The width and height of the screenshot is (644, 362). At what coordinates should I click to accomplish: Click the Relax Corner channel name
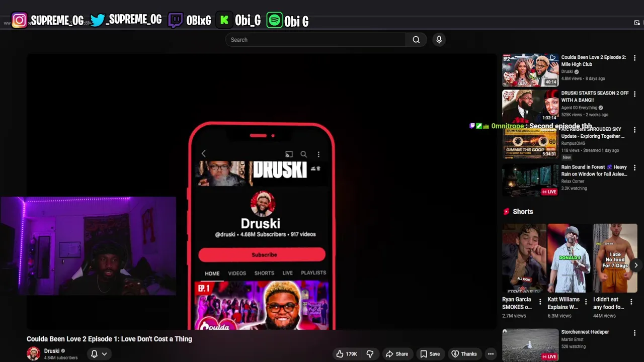tap(573, 181)
